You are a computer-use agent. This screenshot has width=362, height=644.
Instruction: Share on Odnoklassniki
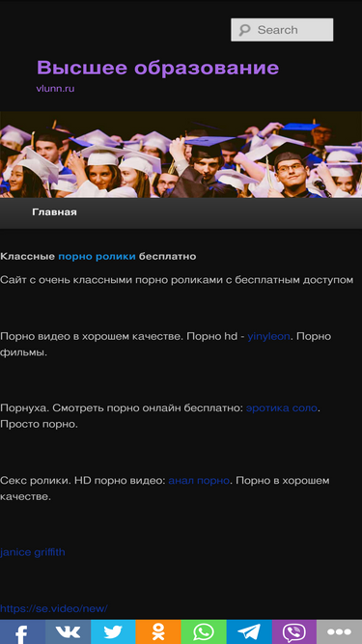[x=158, y=631]
